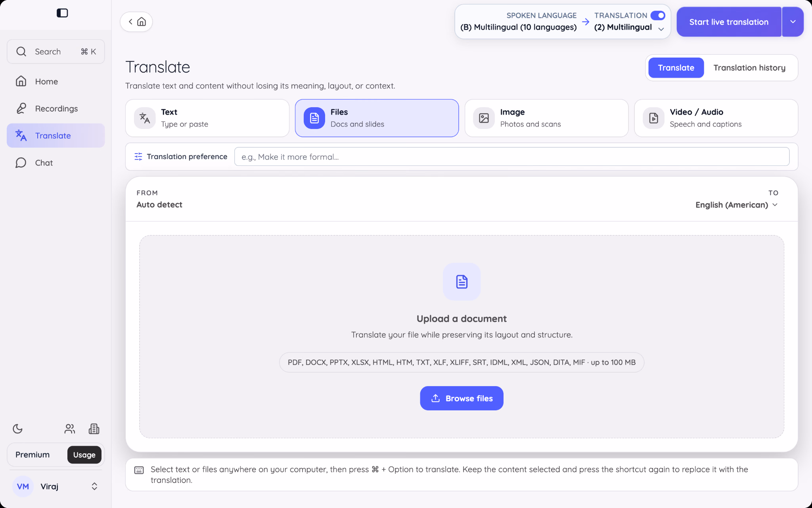Click the Upload a document heading
812x508 pixels.
coord(462,319)
